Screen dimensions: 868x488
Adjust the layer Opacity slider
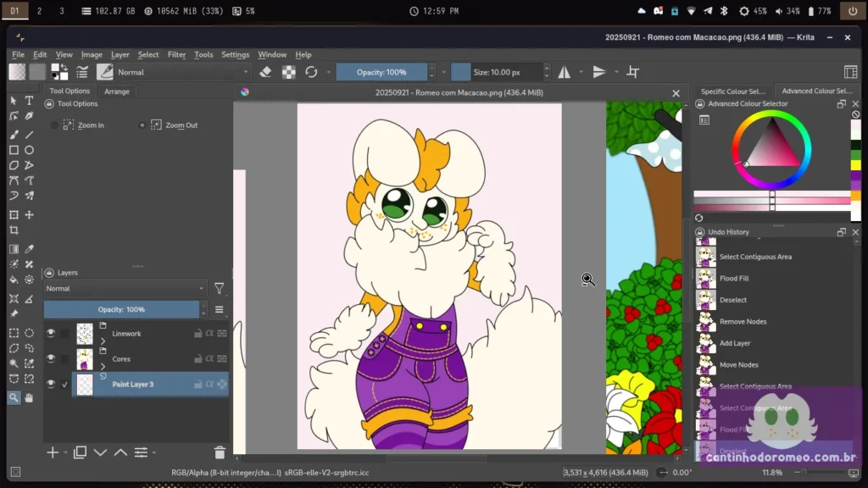(x=121, y=309)
